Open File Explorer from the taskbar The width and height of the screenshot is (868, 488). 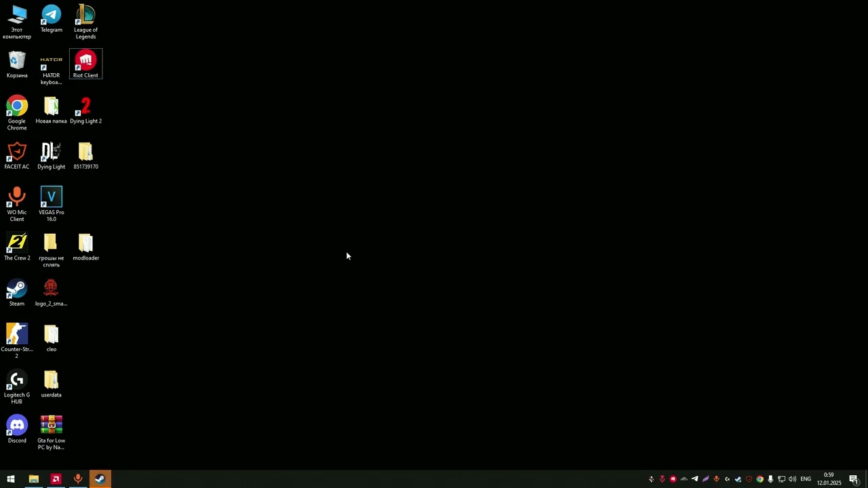tap(33, 479)
